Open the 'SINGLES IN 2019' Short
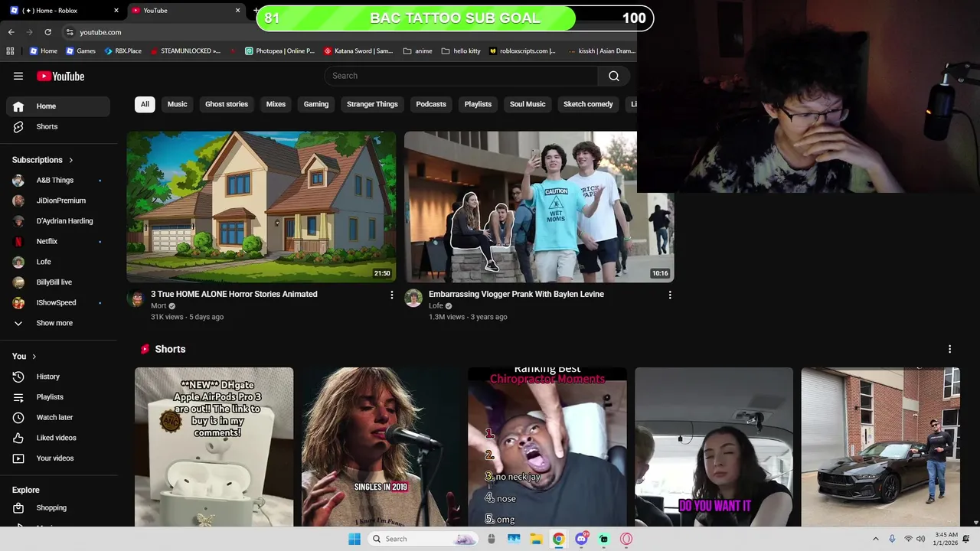This screenshot has height=551, width=980. coord(381,447)
